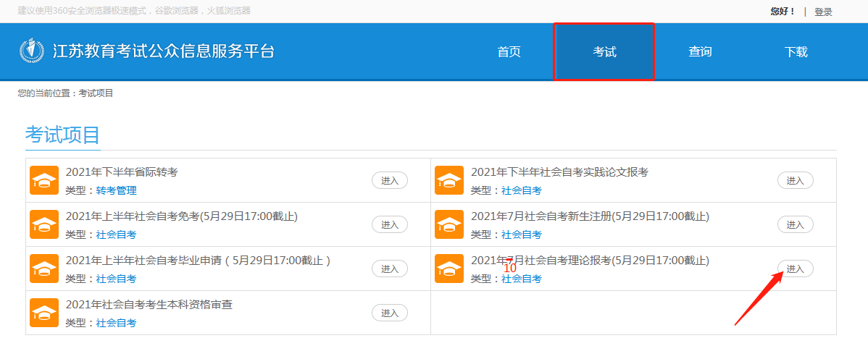Open 社会自考 type link under 新生注册
868x359 pixels.
(x=522, y=235)
